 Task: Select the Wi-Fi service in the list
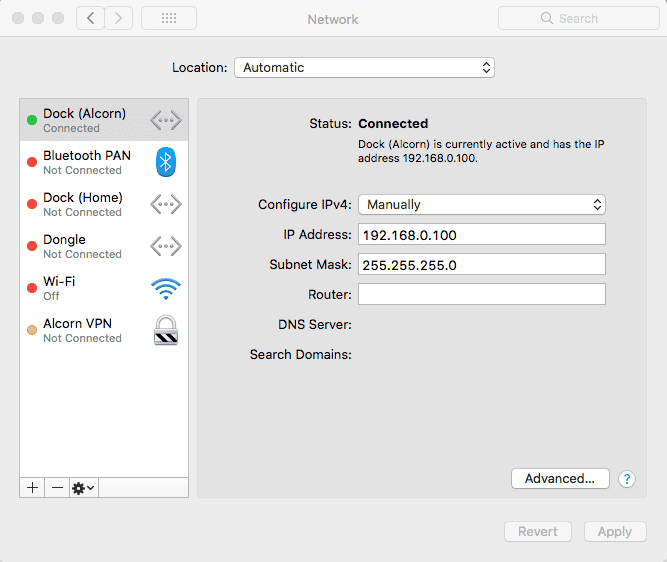coord(85,288)
